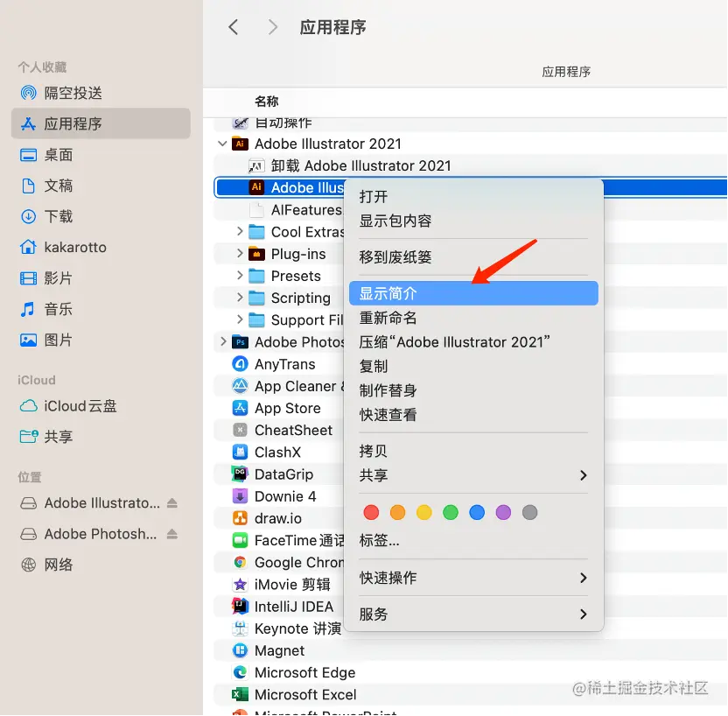Open the 快速操作 submenu arrow

584,578
